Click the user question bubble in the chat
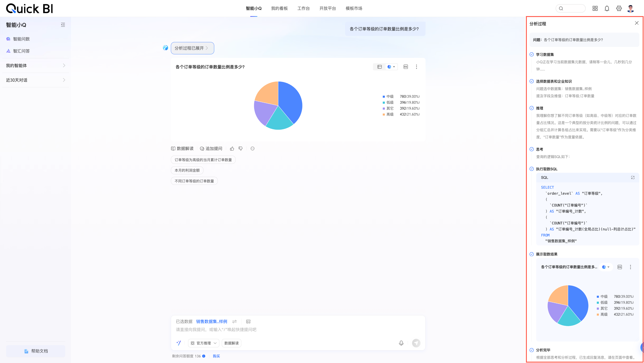This screenshot has width=644, height=363. 385,29
